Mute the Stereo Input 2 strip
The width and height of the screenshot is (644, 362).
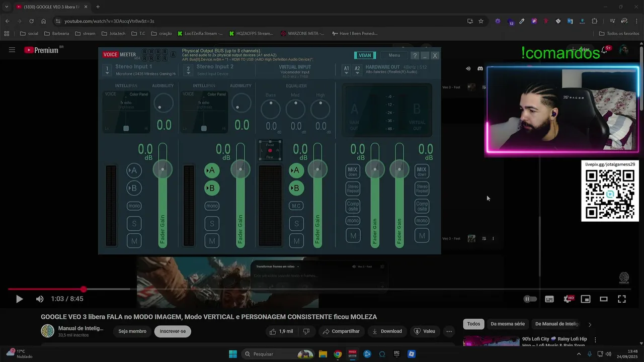(x=212, y=241)
